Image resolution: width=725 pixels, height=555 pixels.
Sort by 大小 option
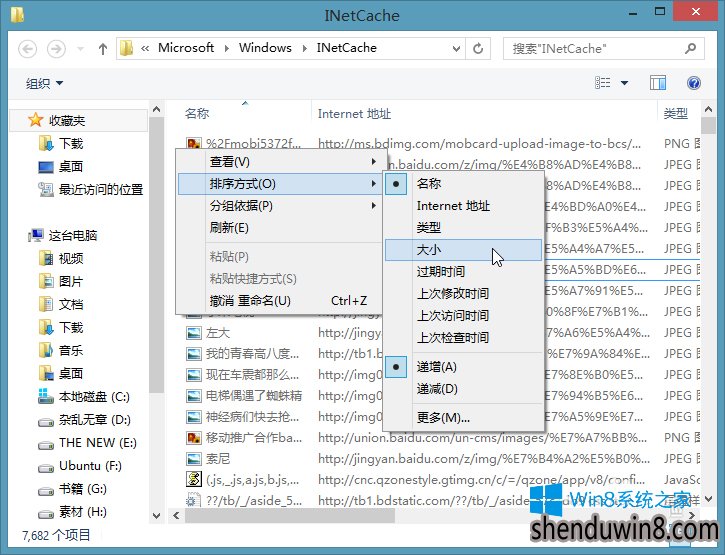(463, 250)
